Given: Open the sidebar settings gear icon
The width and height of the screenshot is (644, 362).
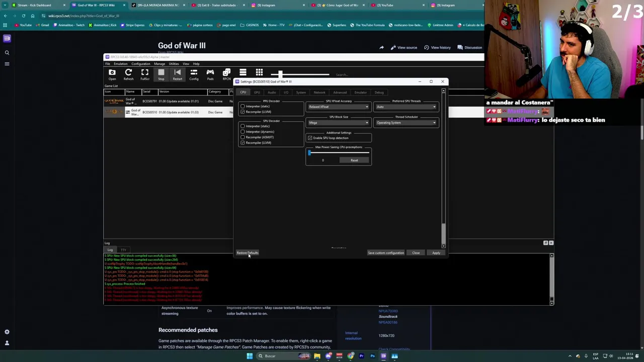Looking at the screenshot, I should (7, 332).
